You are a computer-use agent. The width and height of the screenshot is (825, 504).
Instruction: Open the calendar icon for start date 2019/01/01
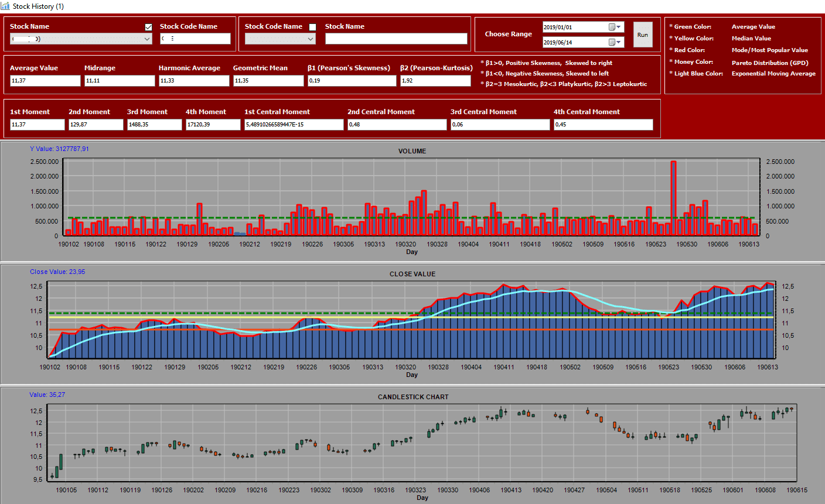point(612,27)
